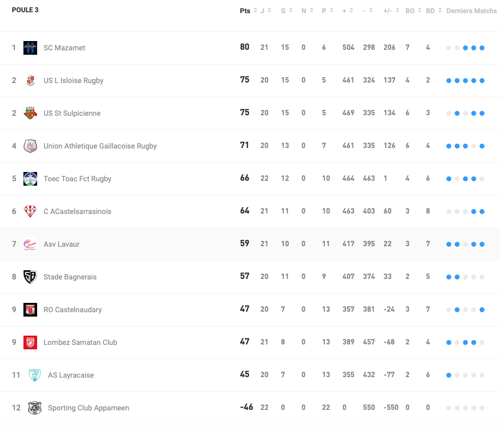Click the Derniers Matchs column header
The width and height of the screenshot is (504, 427).
[471, 11]
